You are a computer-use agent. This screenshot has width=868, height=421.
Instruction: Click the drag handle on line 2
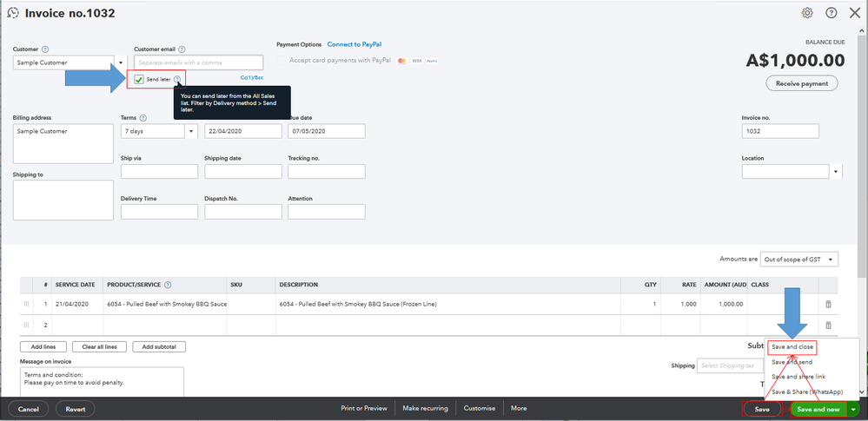(x=26, y=326)
